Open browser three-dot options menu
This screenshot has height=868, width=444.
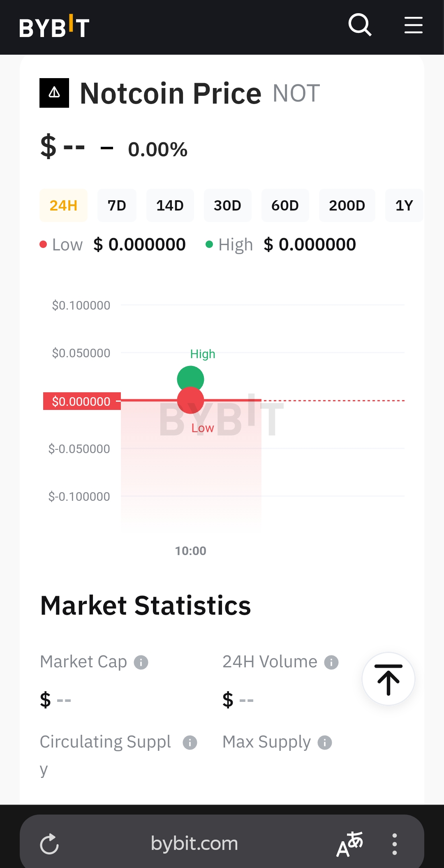395,844
